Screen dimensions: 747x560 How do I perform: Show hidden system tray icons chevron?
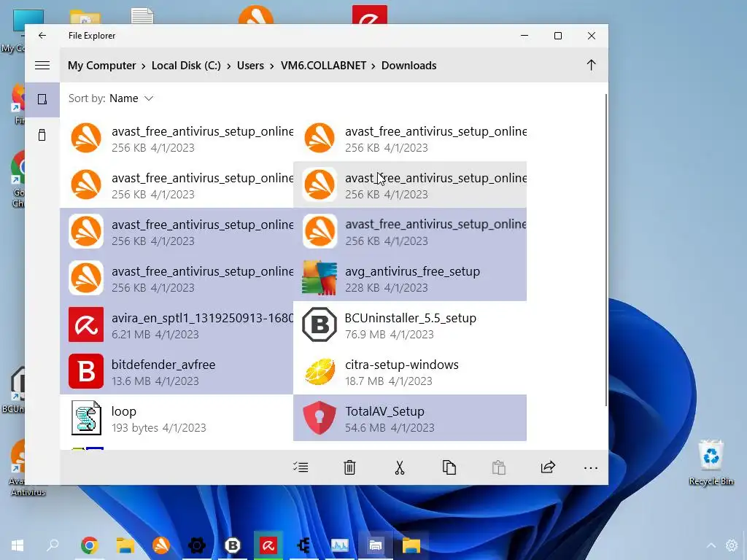tap(711, 545)
